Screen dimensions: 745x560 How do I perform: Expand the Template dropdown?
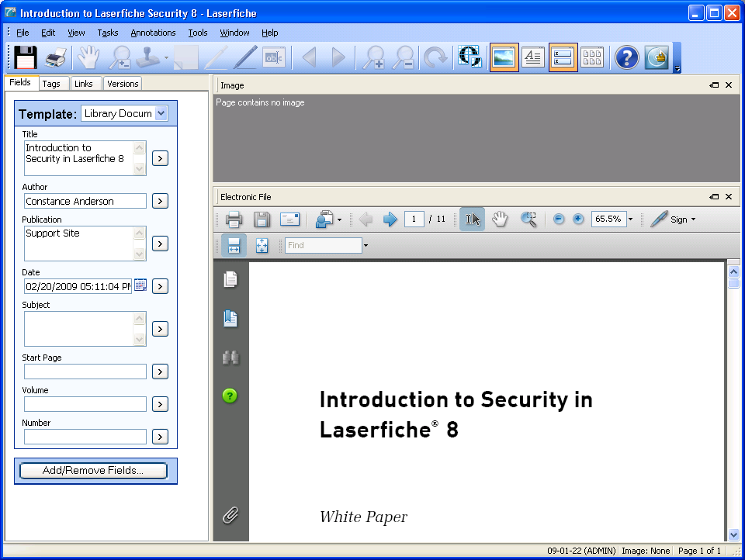161,113
